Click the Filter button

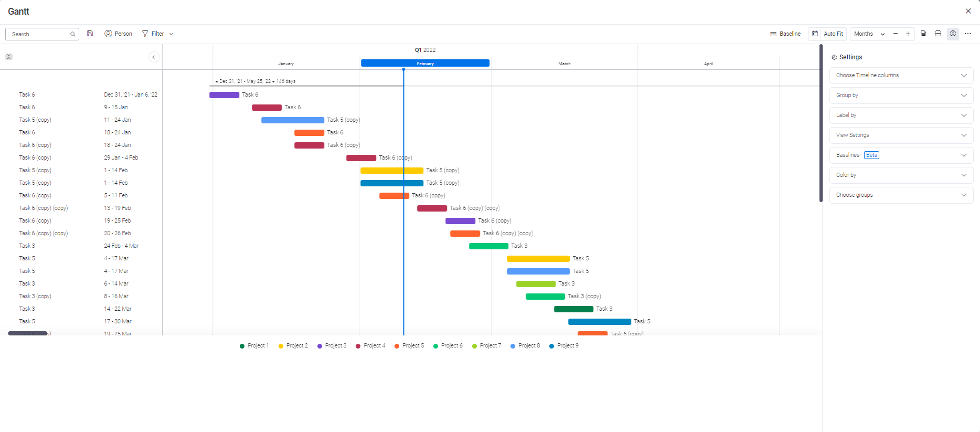[x=153, y=34]
